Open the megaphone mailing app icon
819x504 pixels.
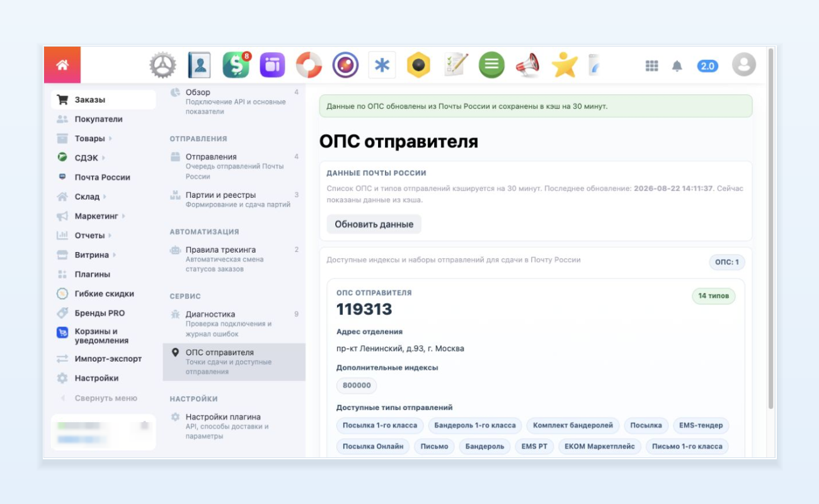tap(528, 65)
